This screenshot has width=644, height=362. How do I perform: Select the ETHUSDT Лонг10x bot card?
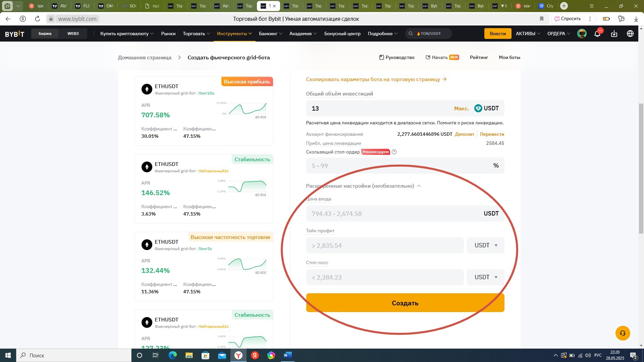(204, 111)
